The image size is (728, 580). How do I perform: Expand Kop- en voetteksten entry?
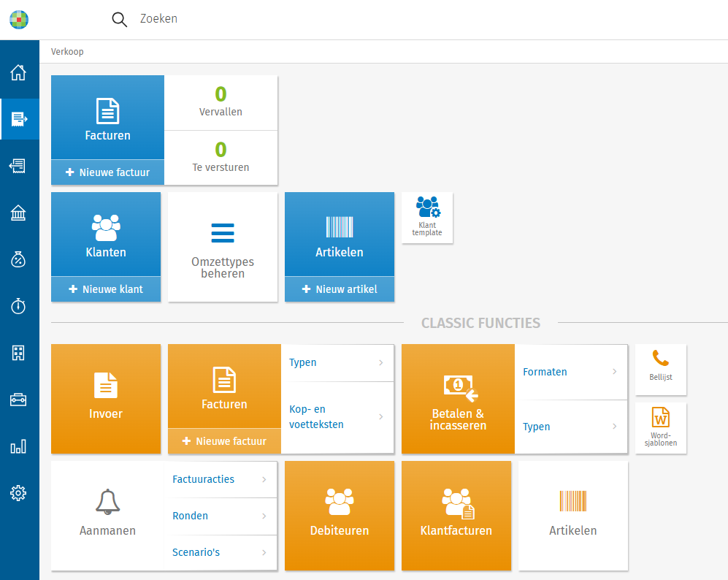[x=337, y=417]
